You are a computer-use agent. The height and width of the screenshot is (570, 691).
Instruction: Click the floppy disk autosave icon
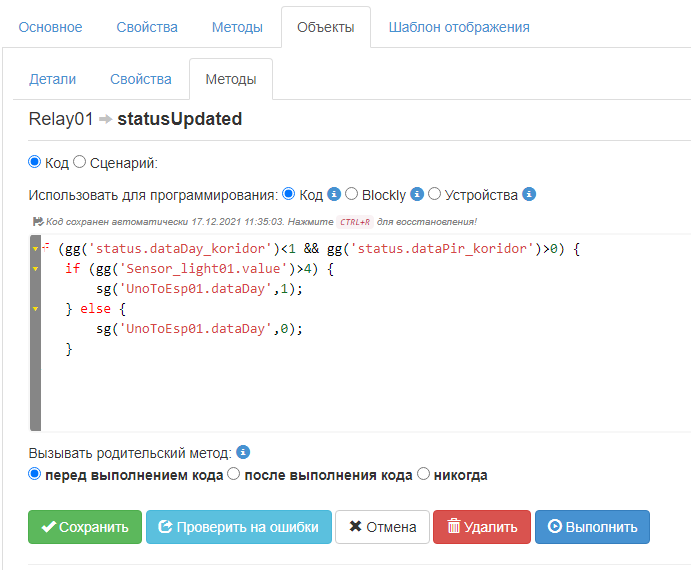38,221
